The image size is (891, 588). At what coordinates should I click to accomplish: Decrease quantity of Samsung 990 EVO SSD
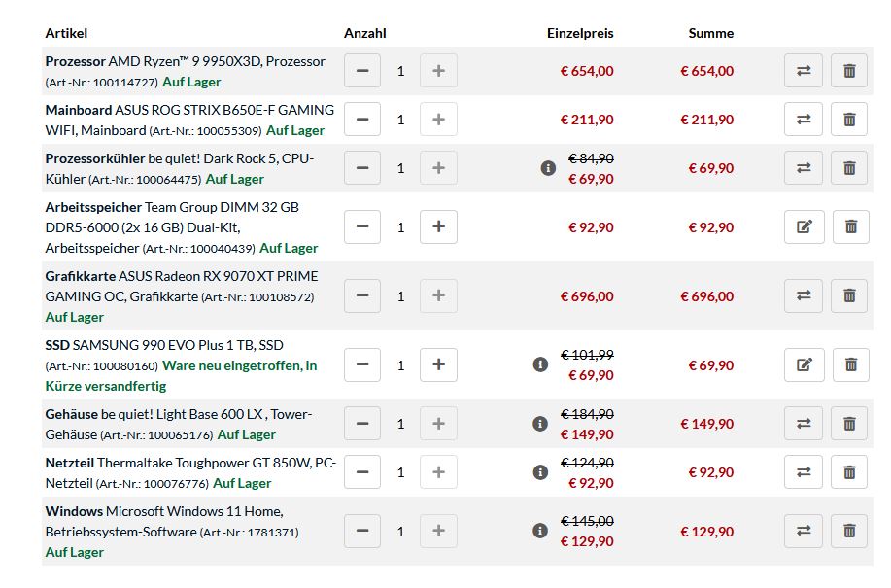point(362,364)
